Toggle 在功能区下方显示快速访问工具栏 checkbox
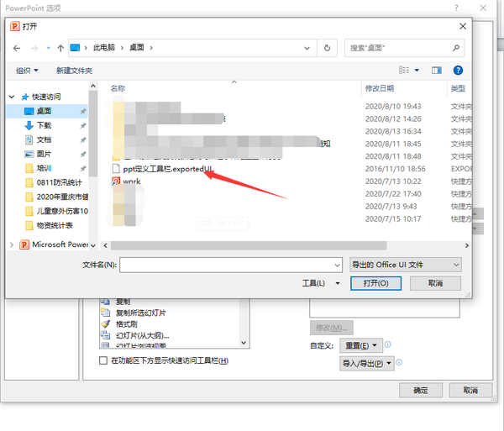 click(x=103, y=360)
